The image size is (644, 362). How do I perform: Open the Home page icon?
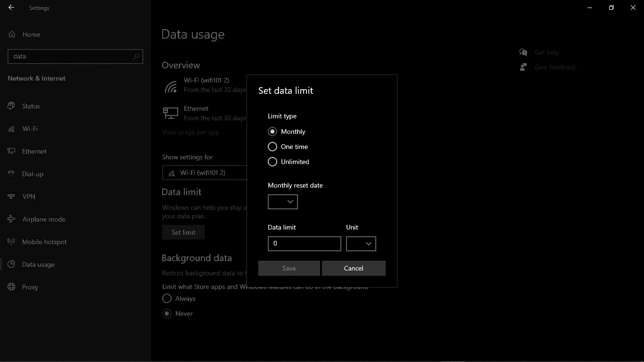(12, 34)
